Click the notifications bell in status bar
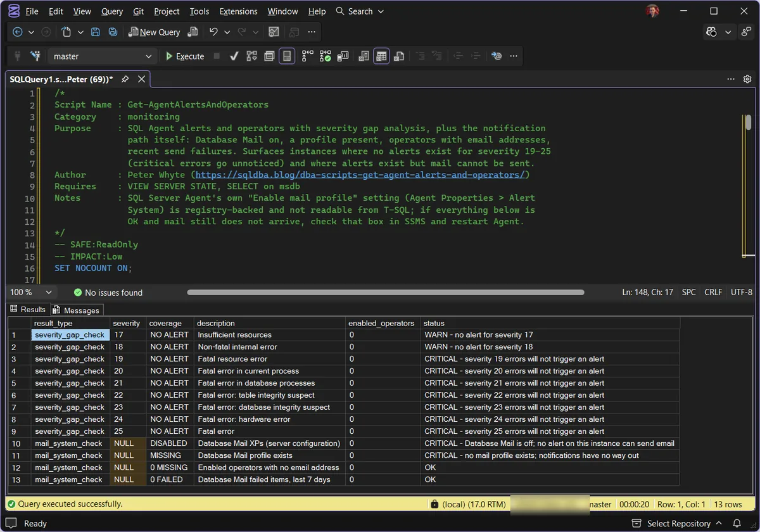Image resolution: width=760 pixels, height=532 pixels. point(737,523)
